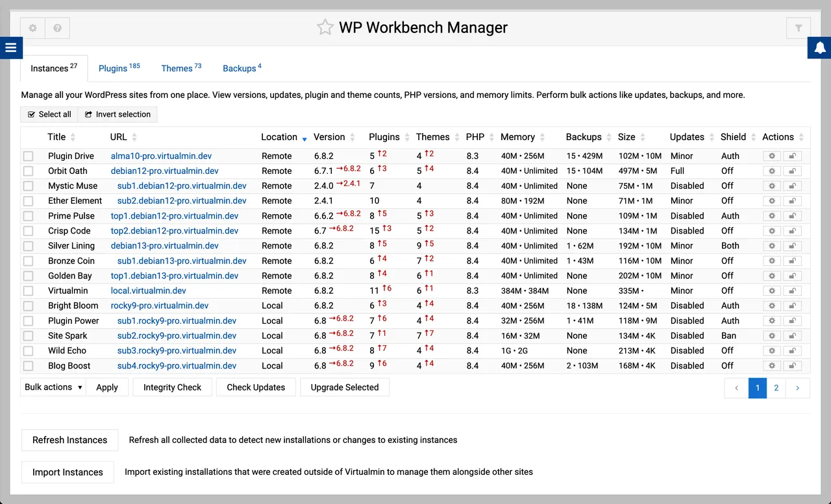The height and width of the screenshot is (504, 831).
Task: Open the filter funnel icon
Action: 799,28
